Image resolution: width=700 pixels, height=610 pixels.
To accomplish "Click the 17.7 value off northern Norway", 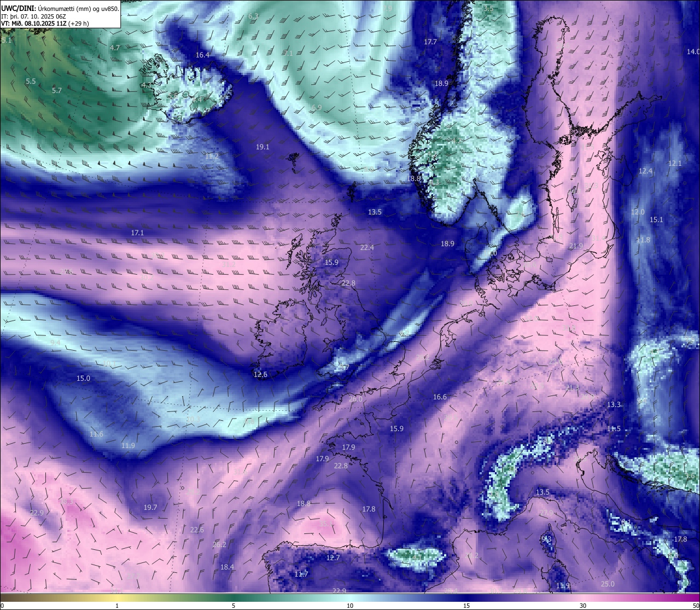I will (x=430, y=42).
